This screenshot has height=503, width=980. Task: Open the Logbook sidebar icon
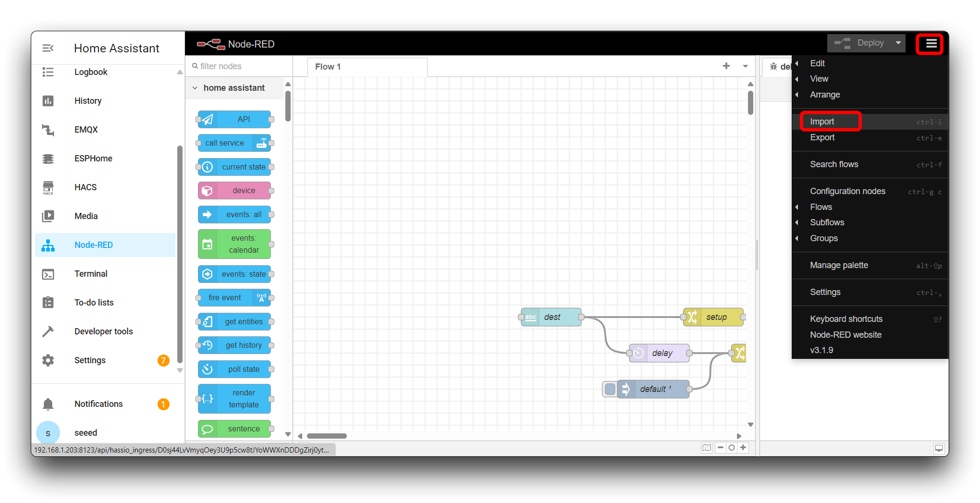(48, 72)
